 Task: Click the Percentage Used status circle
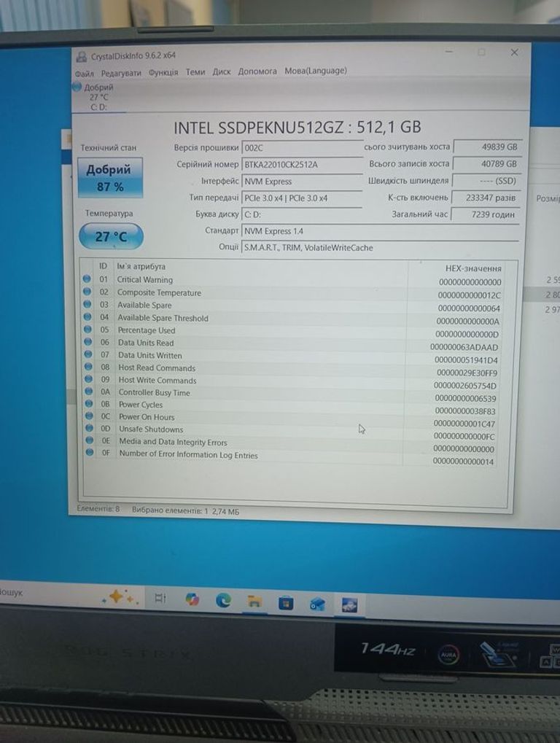click(x=88, y=330)
